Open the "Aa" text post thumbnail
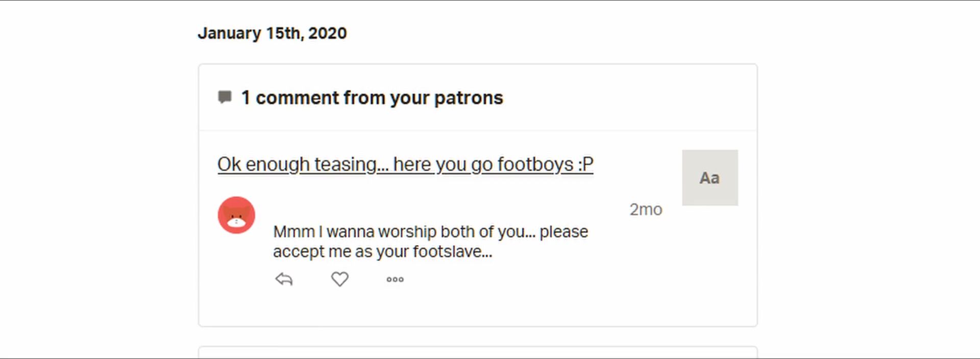 coord(709,178)
